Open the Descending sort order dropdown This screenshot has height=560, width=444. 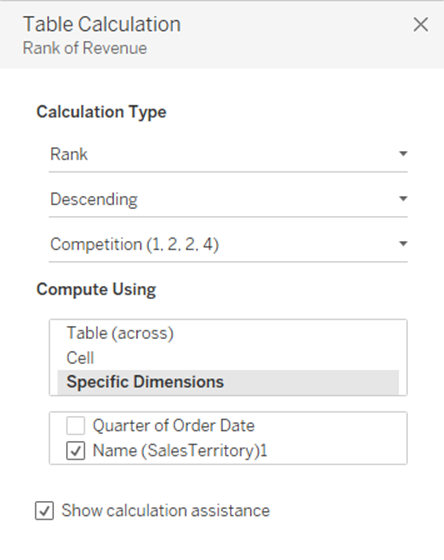pyautogui.click(x=228, y=199)
